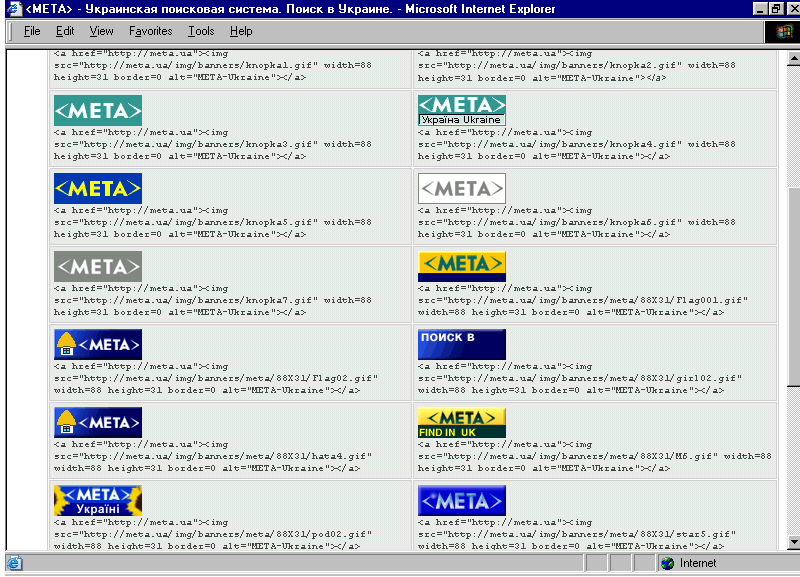Click the code text containing knopka2.gif
This screenshot has height=577, width=800.
[577, 66]
